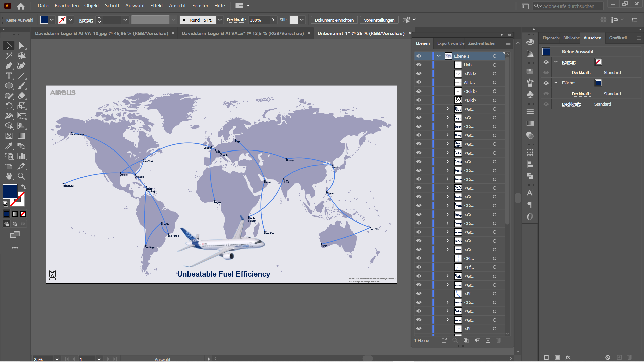Expand the Perth group layer
The image size is (644, 362).
(447, 205)
